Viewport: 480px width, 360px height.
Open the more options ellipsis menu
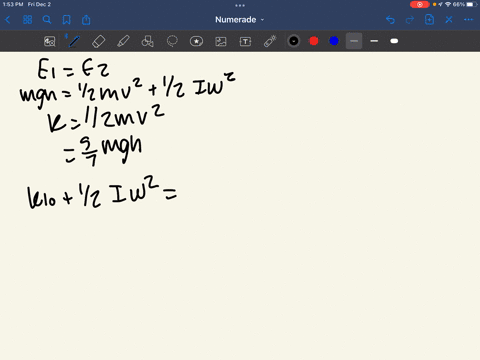pyautogui.click(x=468, y=20)
